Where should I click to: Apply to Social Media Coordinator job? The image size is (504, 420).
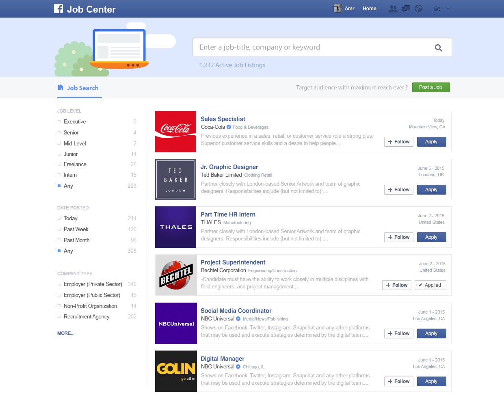[431, 333]
